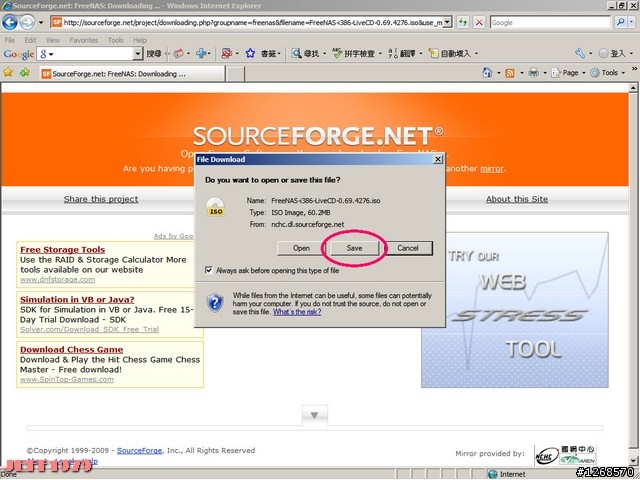Click the Stop loading red X icon
This screenshot has height=480, width=640.
click(479, 22)
